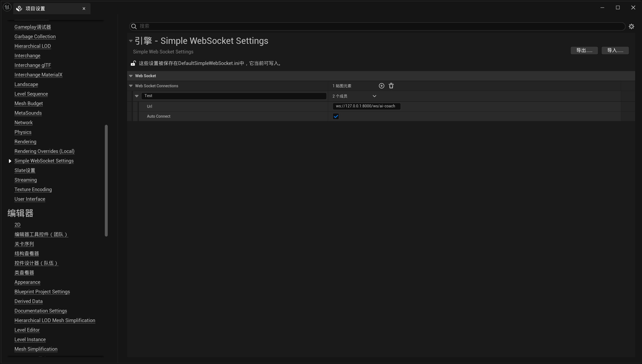Click the Unreal Engine logo icon
642x364 pixels.
tap(7, 7)
